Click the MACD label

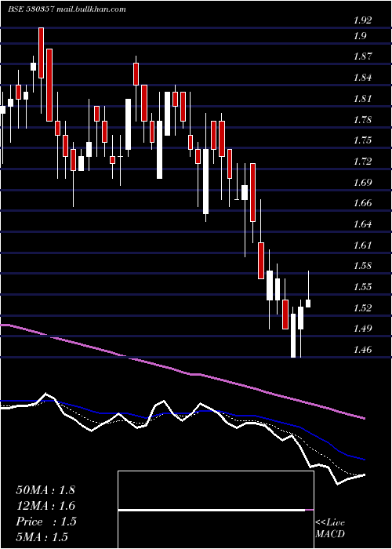coord(330,534)
